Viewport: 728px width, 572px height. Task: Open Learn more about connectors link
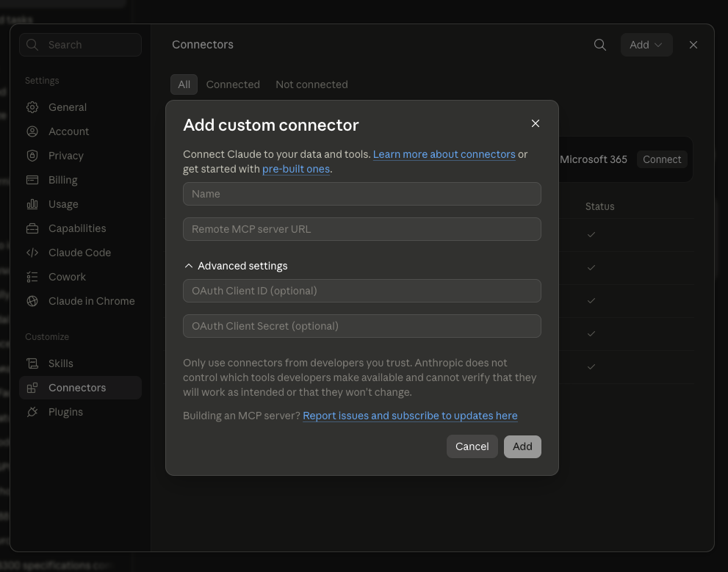444,154
